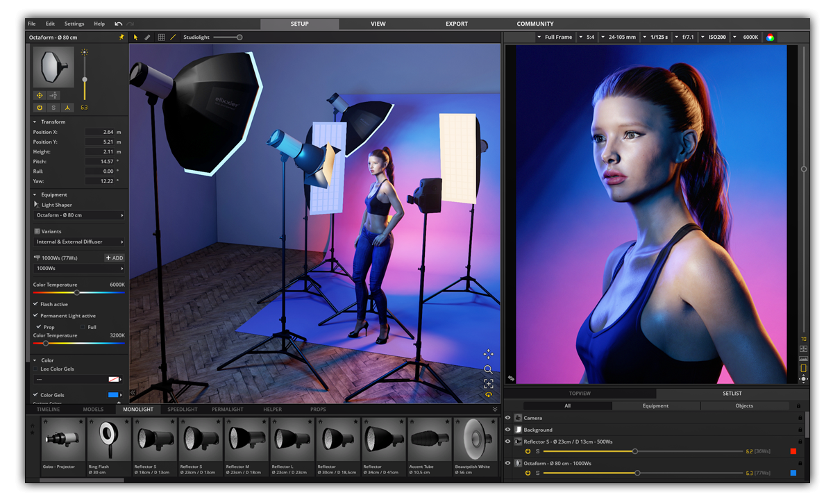The width and height of the screenshot is (833, 504).
Task: Hide the Camera in the setlist
Action: (x=508, y=418)
